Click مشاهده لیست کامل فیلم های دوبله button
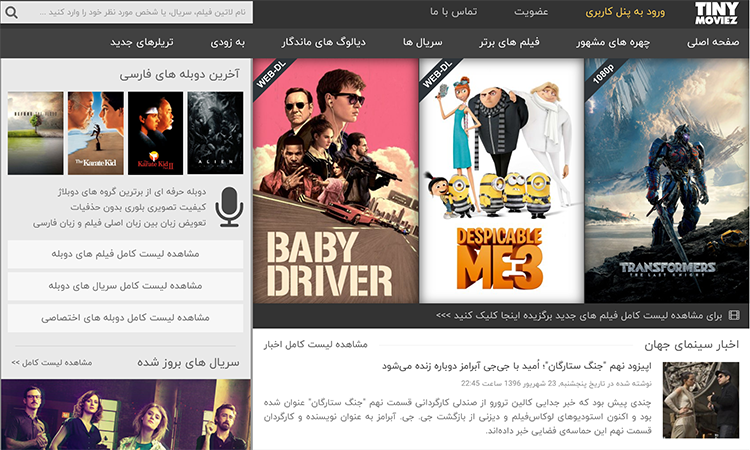Viewport: 750px width, 450px height. pos(125,254)
